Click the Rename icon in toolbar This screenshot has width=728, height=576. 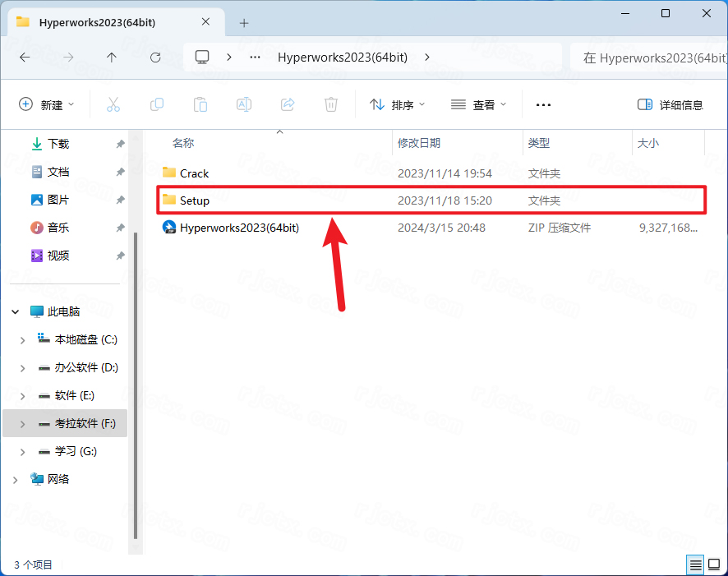coord(244,104)
